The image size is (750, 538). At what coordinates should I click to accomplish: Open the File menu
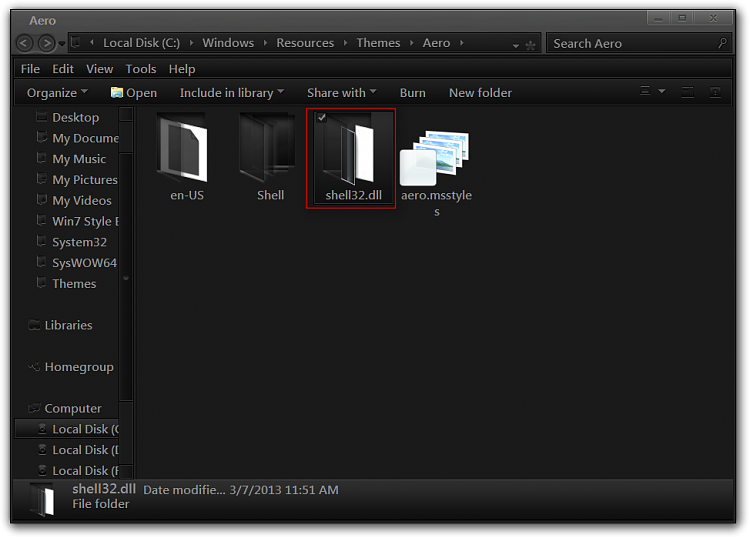[30, 69]
